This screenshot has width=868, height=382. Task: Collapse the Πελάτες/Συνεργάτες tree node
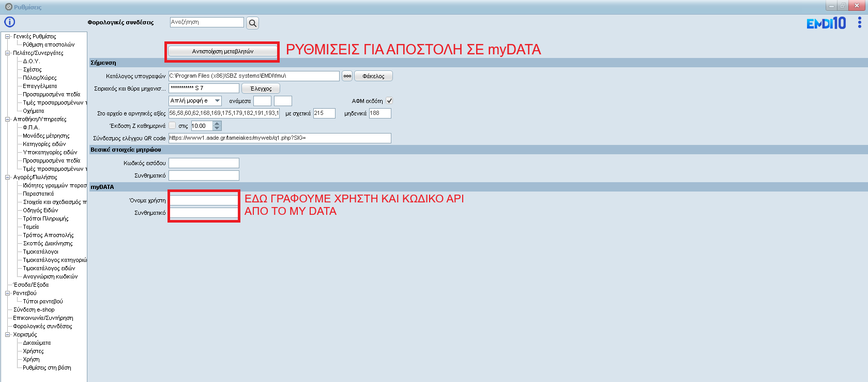click(7, 53)
